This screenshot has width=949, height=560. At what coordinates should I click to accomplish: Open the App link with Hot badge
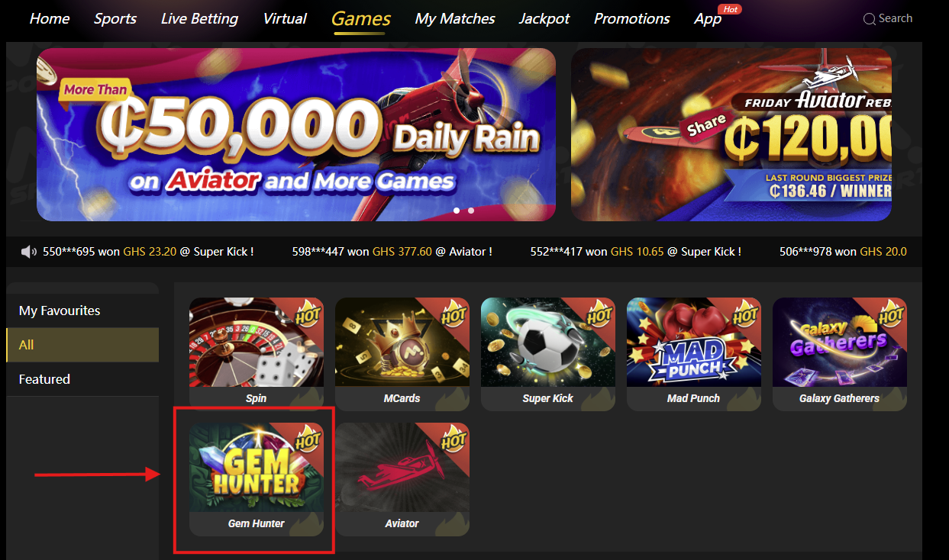[x=709, y=19]
